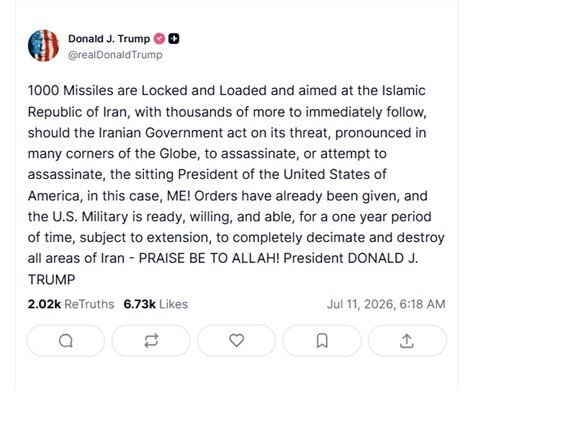The height and width of the screenshot is (446, 575).
Task: View the 2.02k ReTruths list
Action: point(71,304)
